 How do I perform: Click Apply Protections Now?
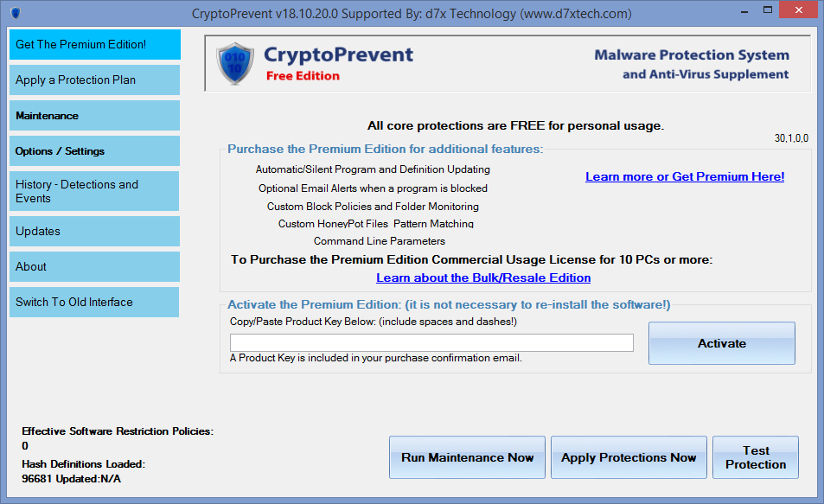coord(629,457)
